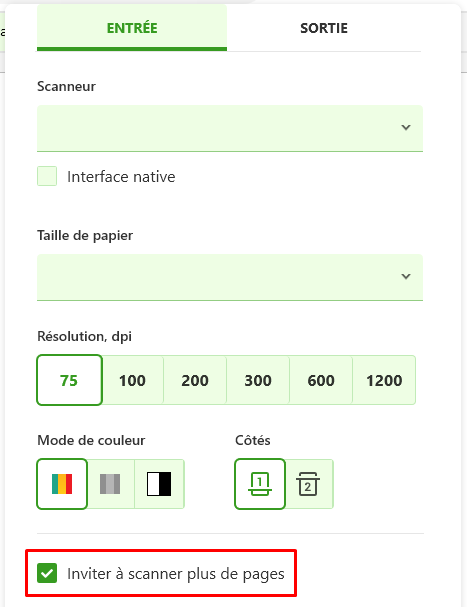Viewport: 467px width, 607px height.
Task: Choose the grayscale color mode icon
Action: click(x=110, y=484)
